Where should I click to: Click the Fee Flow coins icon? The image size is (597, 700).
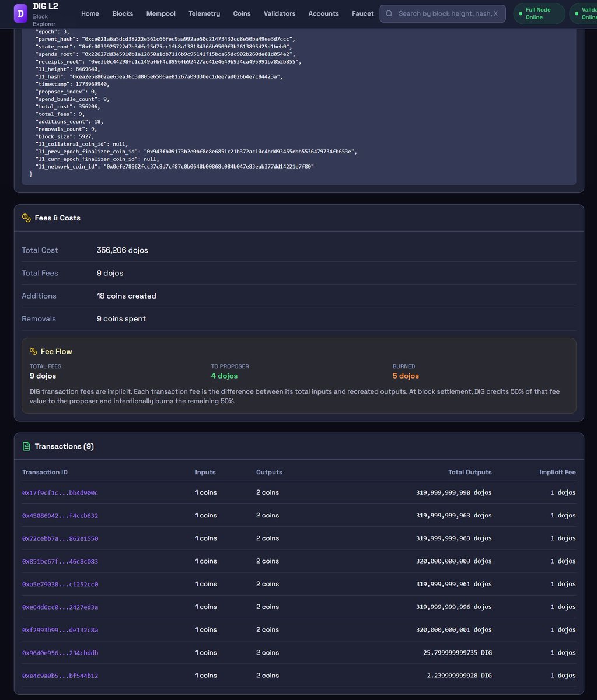(x=33, y=352)
